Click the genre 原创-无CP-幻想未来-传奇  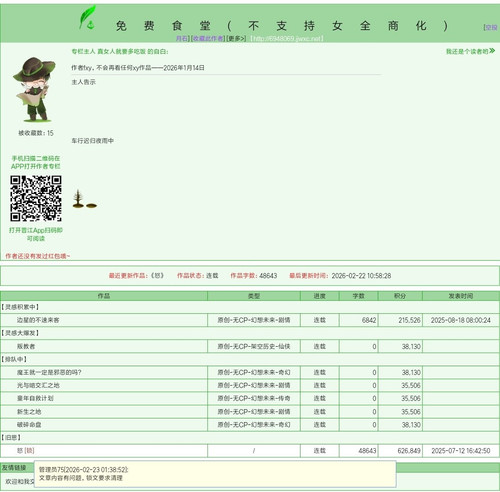[254, 398]
